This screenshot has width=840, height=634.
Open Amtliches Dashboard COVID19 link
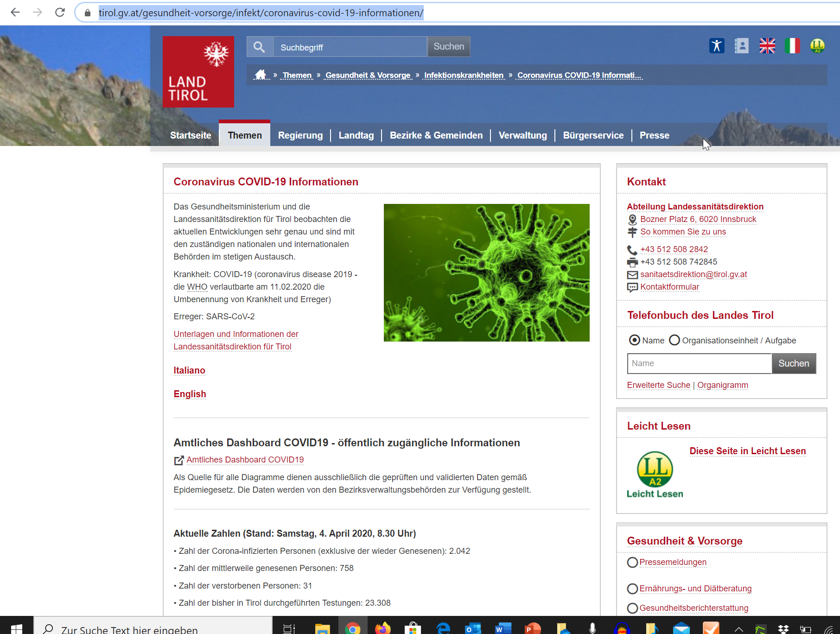pyautogui.click(x=245, y=460)
